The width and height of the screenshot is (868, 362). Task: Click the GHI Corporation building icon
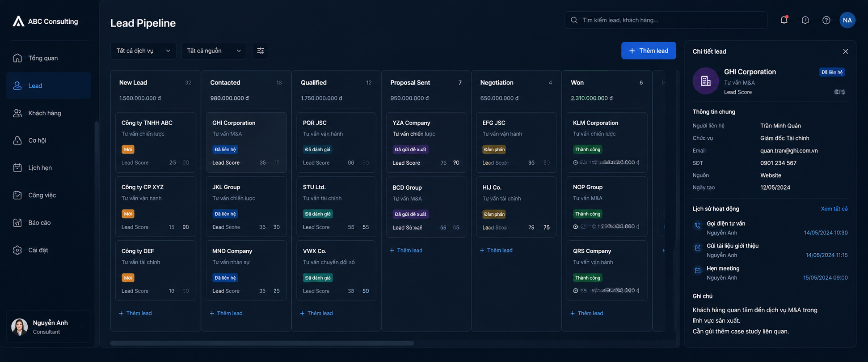click(705, 81)
